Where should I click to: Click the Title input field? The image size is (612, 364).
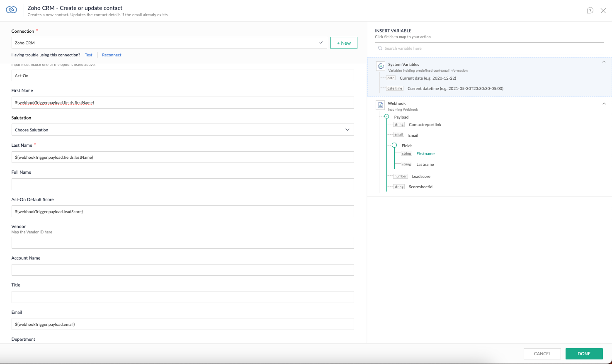[183, 297]
